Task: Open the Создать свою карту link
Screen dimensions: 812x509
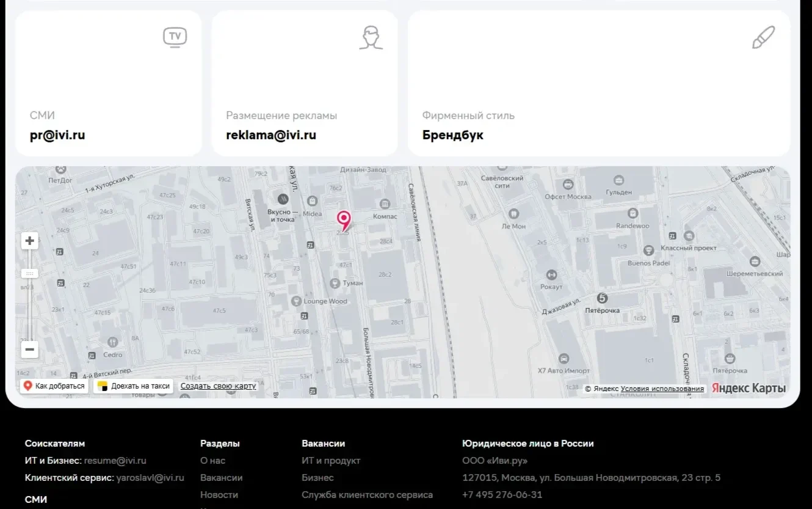Action: [219, 386]
